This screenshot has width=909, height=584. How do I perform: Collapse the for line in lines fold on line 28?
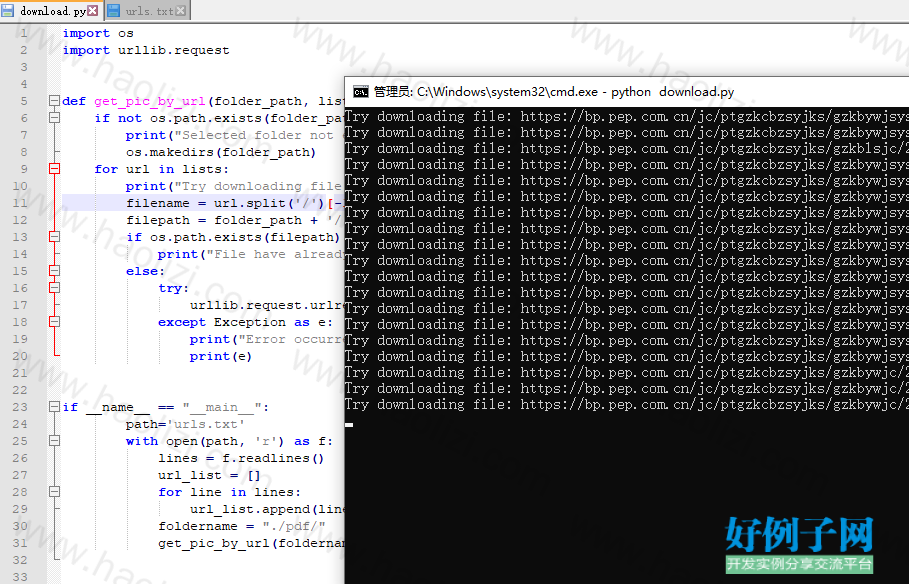pos(54,492)
